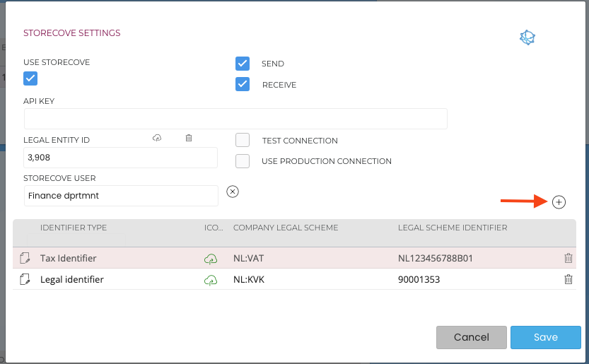
Task: Clear the Storecove user field
Action: tap(233, 192)
